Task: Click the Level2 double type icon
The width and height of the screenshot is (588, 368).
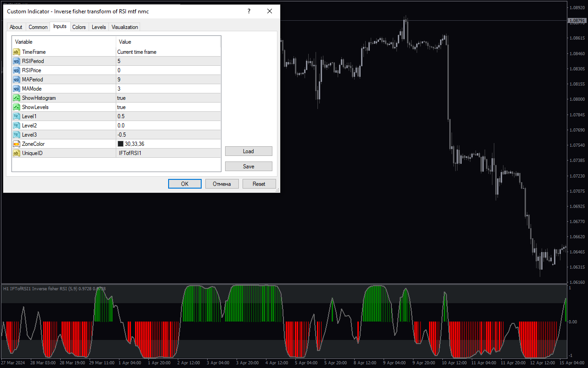Action: [x=17, y=126]
